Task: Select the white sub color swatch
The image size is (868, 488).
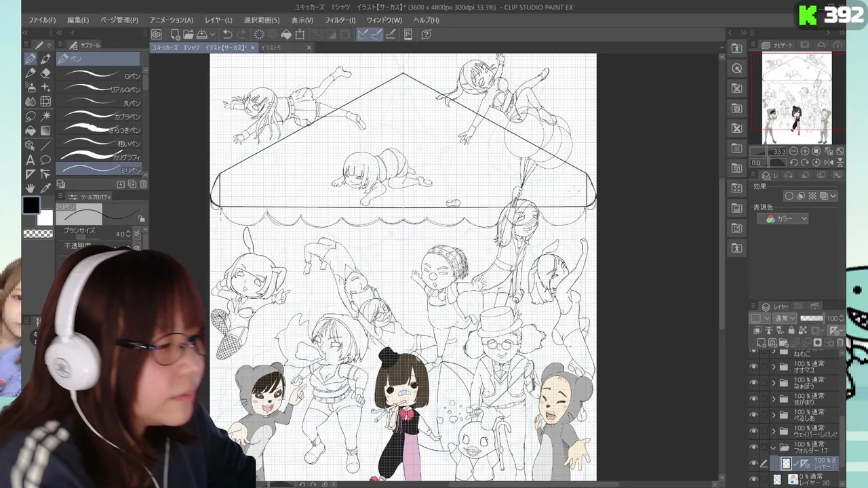Action: click(x=45, y=218)
